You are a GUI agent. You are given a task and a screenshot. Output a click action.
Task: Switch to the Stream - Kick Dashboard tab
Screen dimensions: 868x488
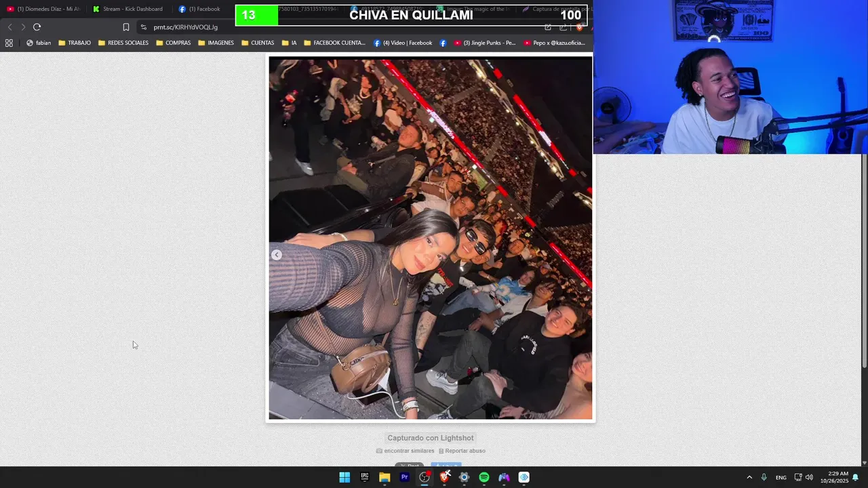(129, 9)
